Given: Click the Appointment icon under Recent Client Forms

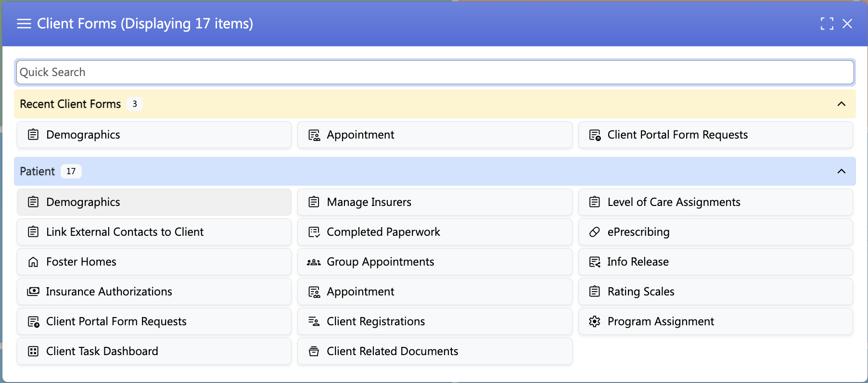Looking at the screenshot, I should click(x=314, y=135).
